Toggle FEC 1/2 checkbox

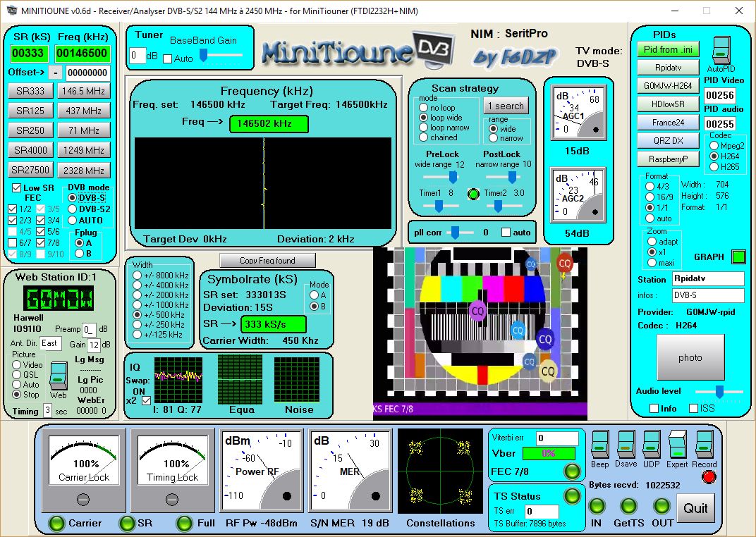(13, 209)
